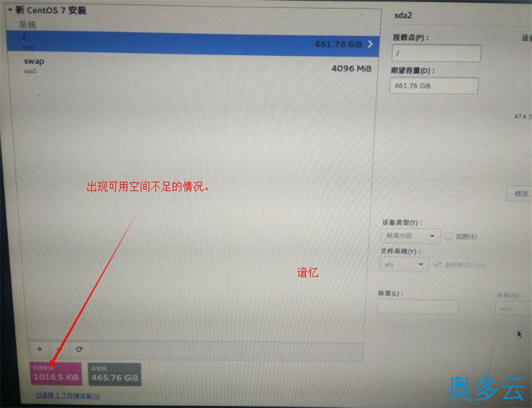
Task: Click the 总空间 465.76 GiB box
Action: pos(114,374)
